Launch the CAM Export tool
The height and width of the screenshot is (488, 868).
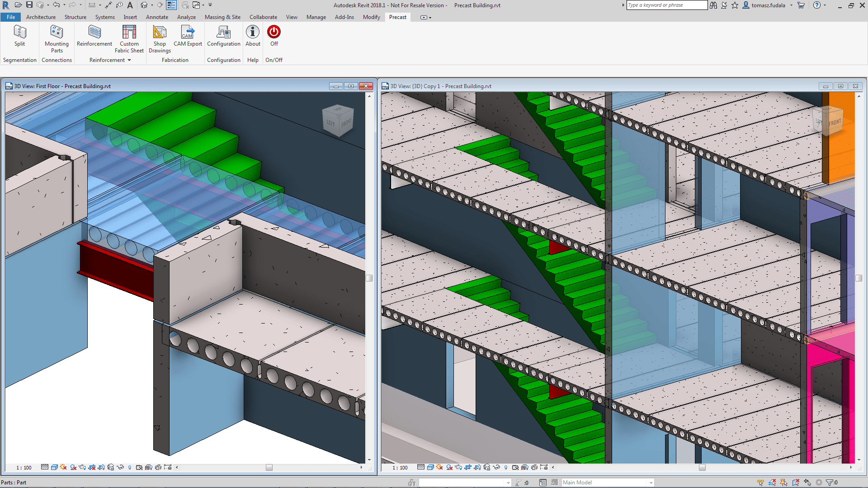point(187,36)
